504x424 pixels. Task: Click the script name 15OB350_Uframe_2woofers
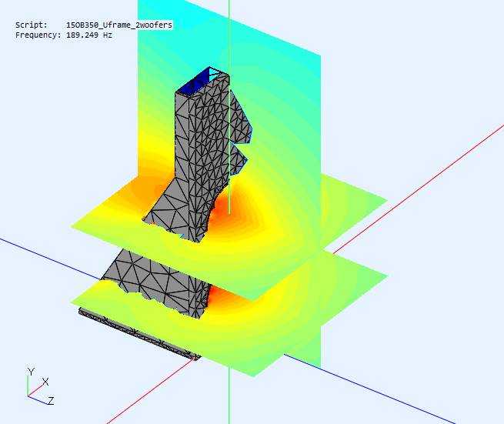pos(119,25)
